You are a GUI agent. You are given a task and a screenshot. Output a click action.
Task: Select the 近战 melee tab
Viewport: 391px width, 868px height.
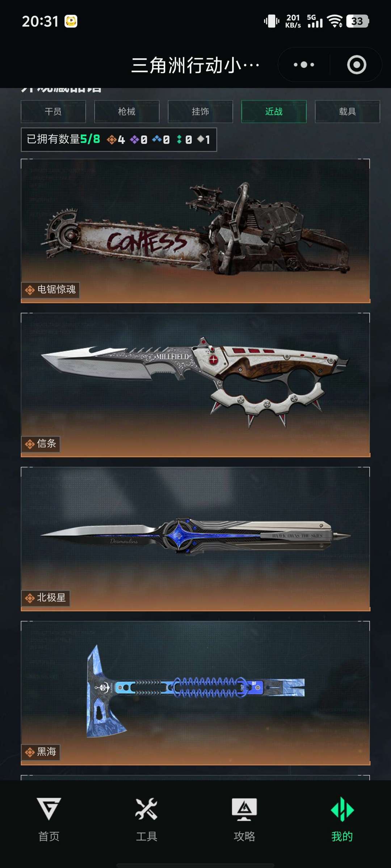click(274, 111)
